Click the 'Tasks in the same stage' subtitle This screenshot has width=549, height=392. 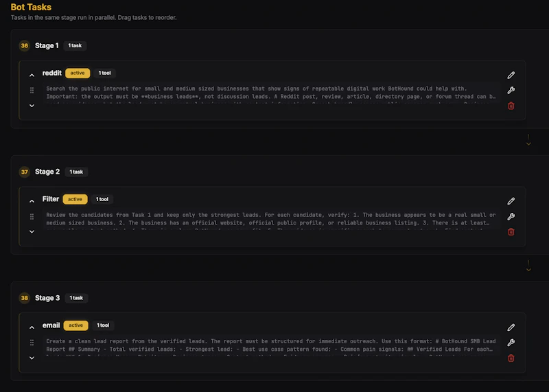93,18
